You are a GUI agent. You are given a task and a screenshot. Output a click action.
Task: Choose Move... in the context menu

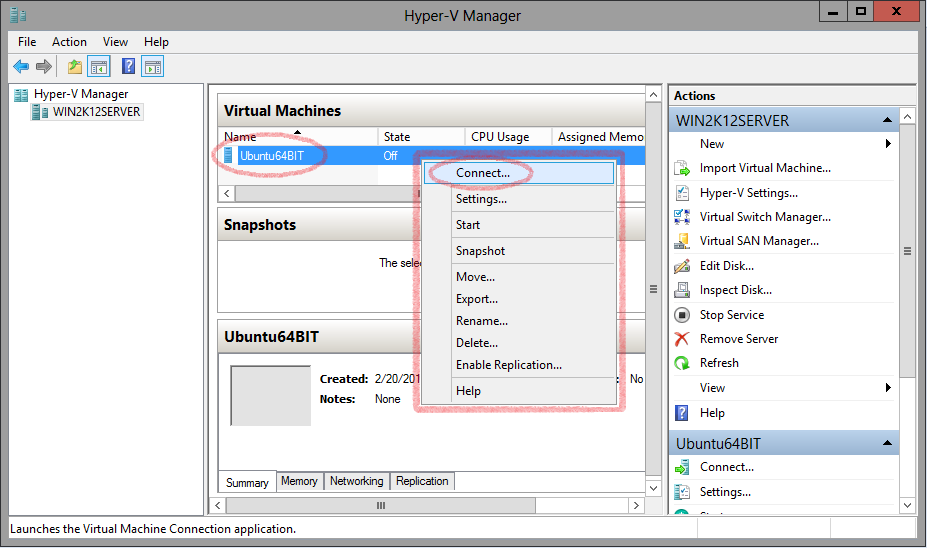click(x=519, y=277)
